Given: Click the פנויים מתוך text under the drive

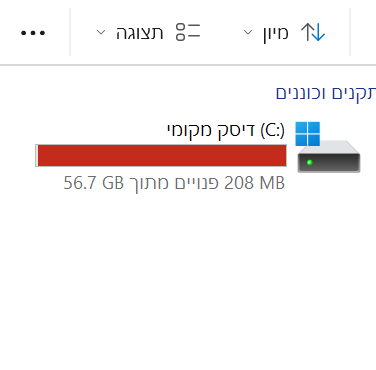Looking at the screenshot, I should 174,183.
